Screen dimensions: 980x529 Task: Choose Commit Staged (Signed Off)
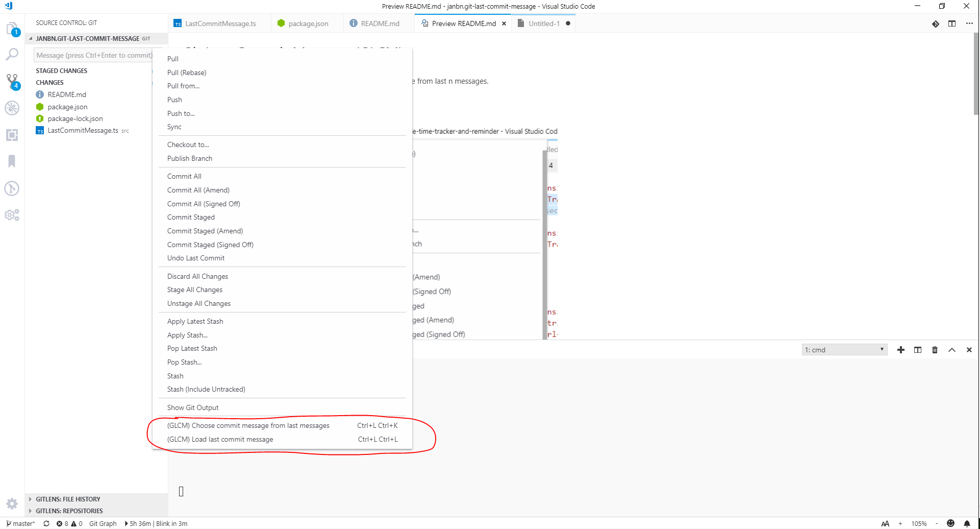282,245
